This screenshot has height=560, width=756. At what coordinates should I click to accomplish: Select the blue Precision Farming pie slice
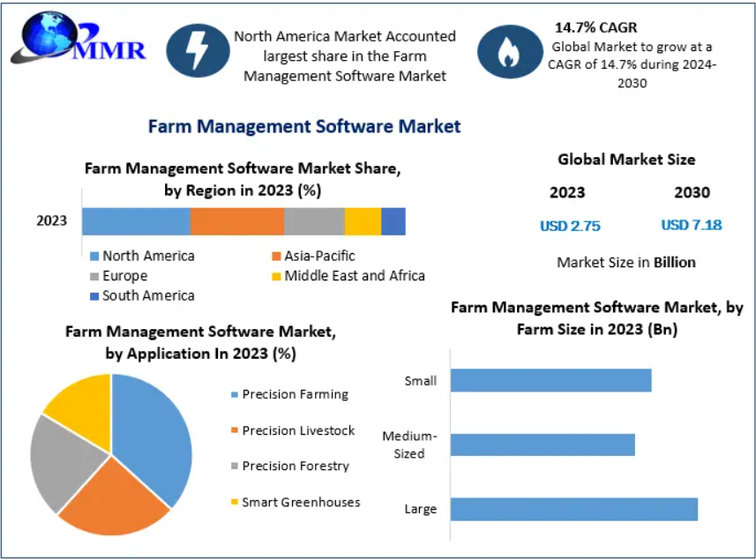(x=154, y=432)
